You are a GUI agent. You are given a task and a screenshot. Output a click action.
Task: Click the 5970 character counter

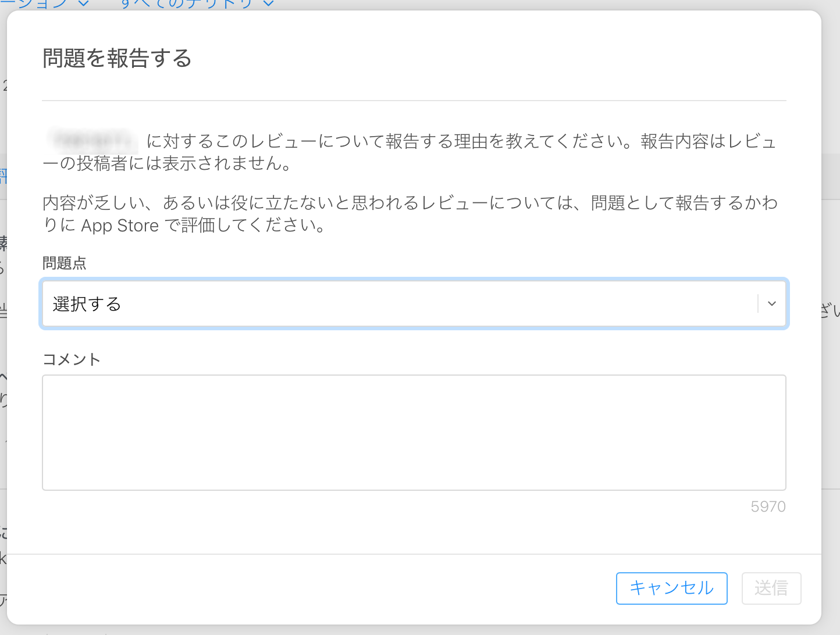pyautogui.click(x=768, y=506)
